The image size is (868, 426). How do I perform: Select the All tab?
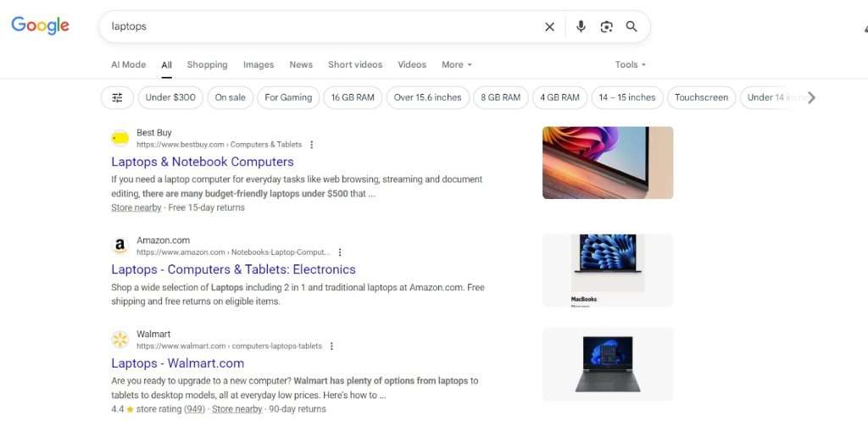[167, 64]
